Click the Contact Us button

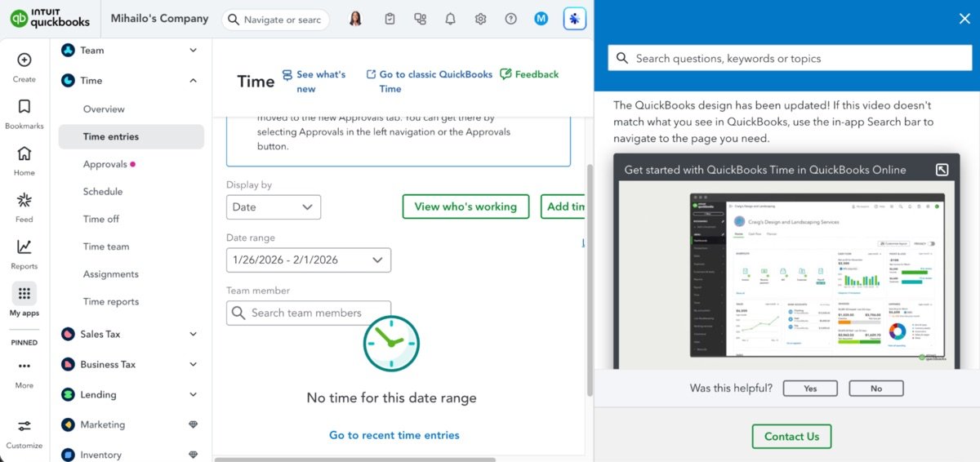pos(791,437)
